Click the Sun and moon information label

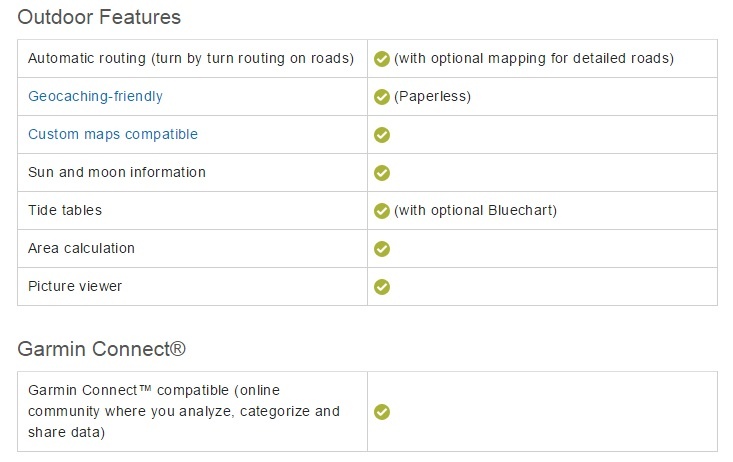click(x=117, y=173)
